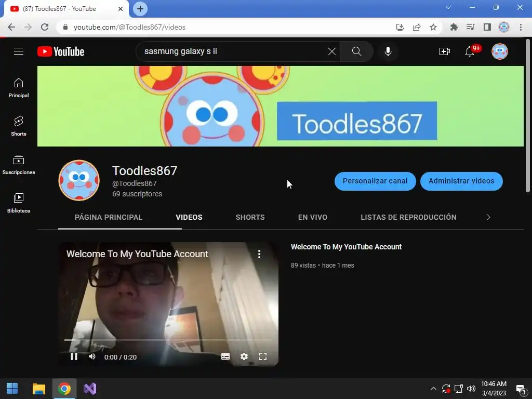Bookmark this page with star

click(x=433, y=27)
